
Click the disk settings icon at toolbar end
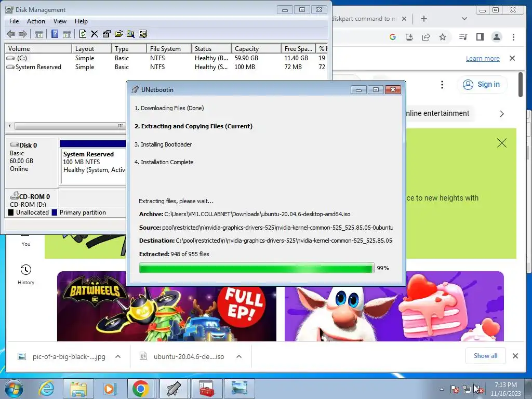point(143,34)
